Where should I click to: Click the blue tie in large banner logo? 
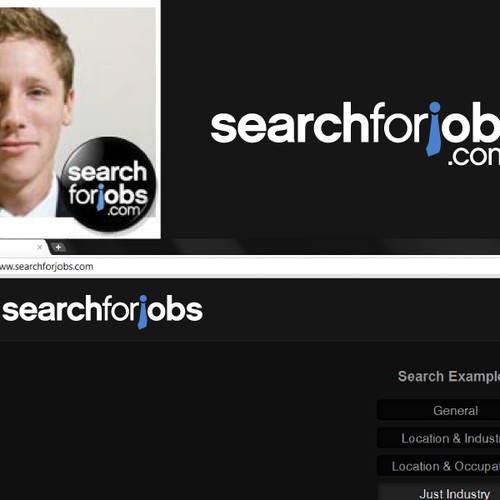click(x=434, y=129)
